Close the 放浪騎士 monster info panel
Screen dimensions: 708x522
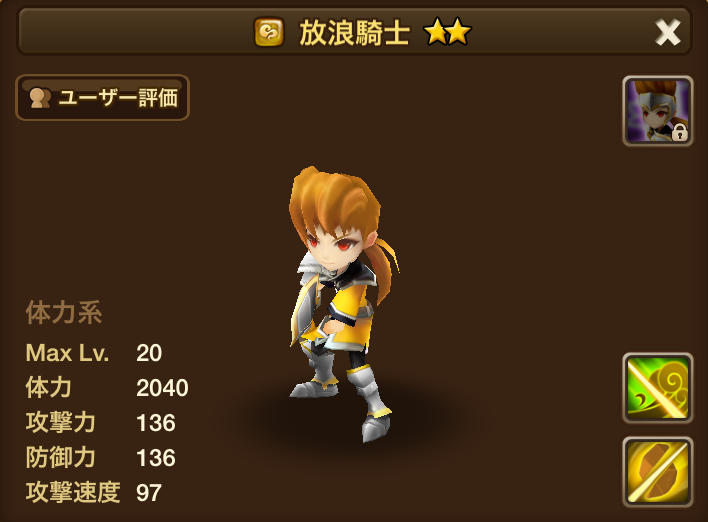click(x=667, y=33)
